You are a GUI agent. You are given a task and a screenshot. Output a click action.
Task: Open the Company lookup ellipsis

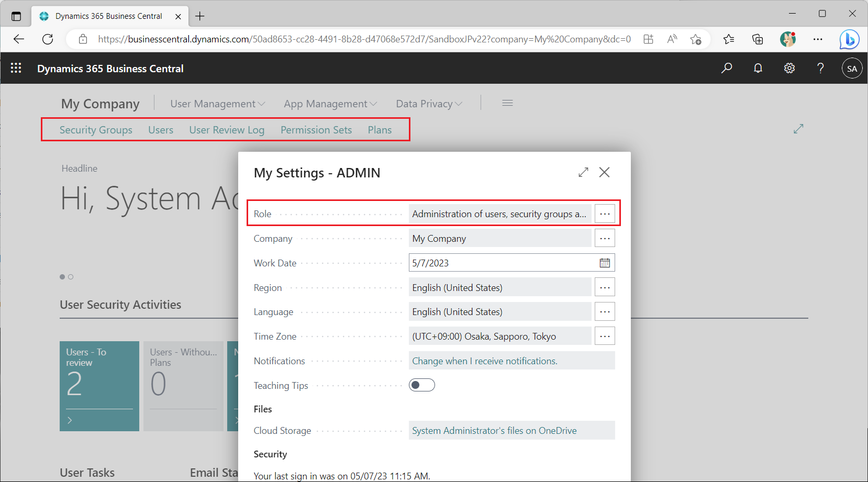(605, 238)
